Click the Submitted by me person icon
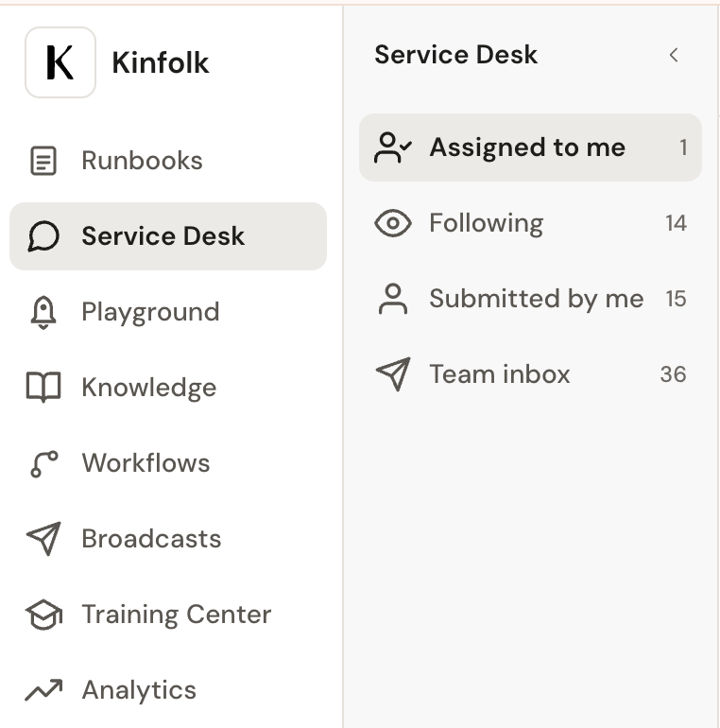 pos(392,299)
